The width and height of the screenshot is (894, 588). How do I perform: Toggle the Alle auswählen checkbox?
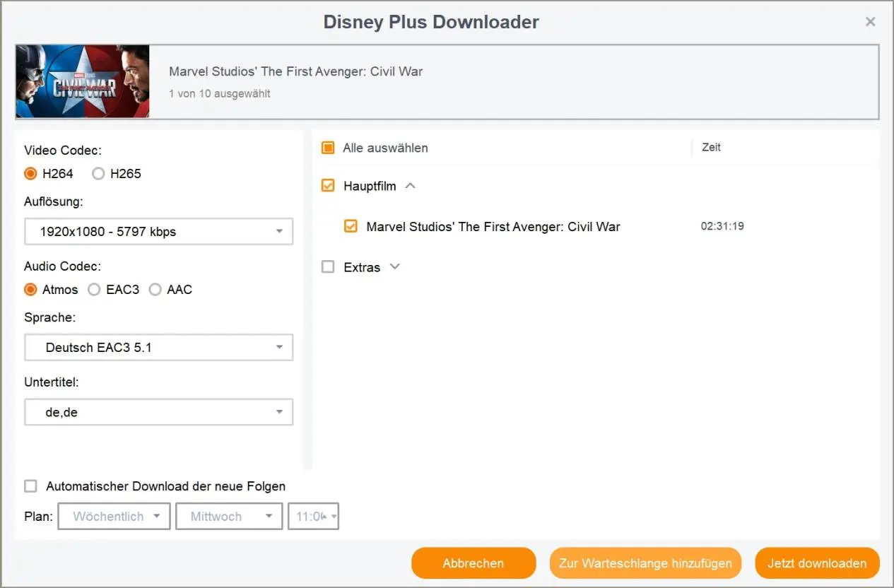tap(328, 148)
